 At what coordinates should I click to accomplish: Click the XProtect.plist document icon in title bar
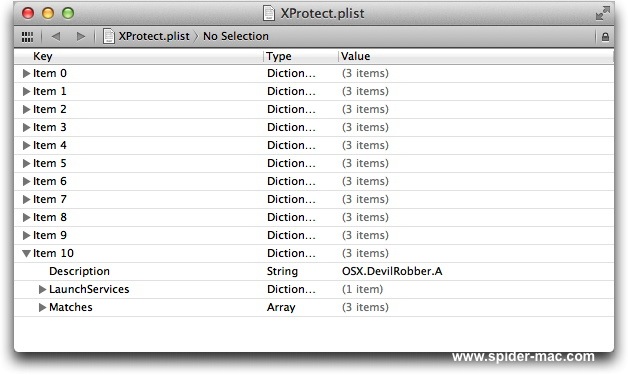(x=269, y=13)
